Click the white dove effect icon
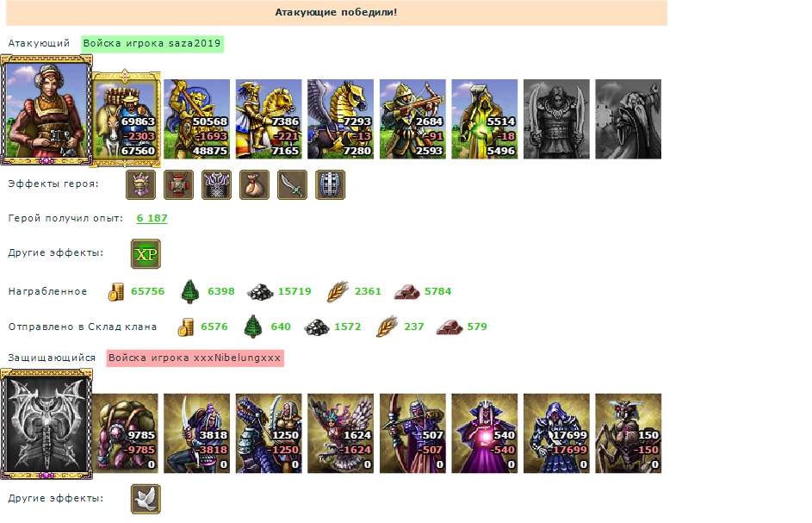The width and height of the screenshot is (812, 523). [x=146, y=499]
